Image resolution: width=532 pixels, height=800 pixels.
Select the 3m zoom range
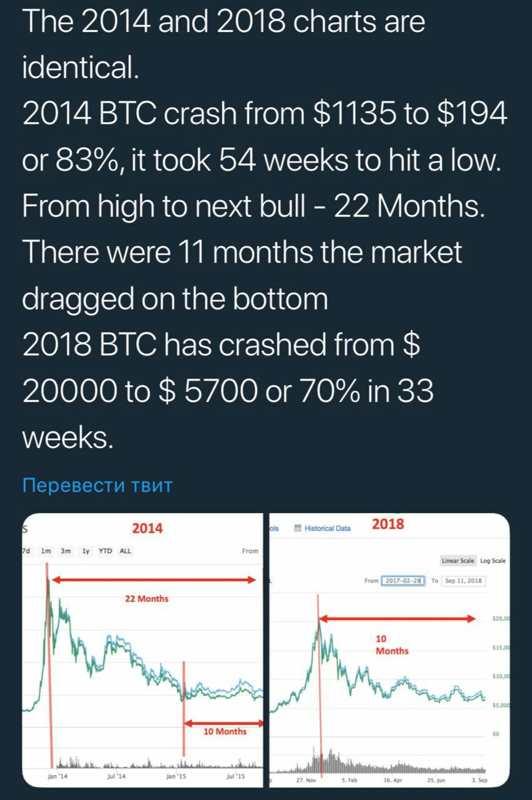66,551
